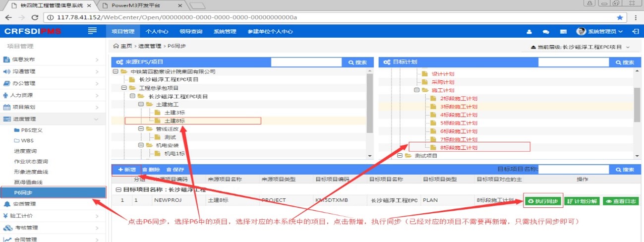Open the 参建单位个人中心 top menu
Image resolution: width=644 pixels, height=242 pixels.
pos(270,31)
